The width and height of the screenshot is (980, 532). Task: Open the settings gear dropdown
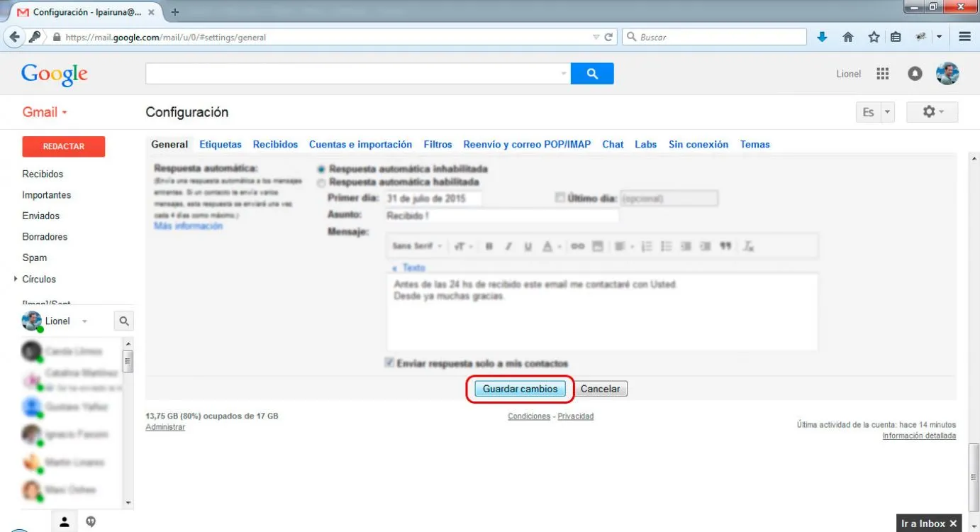[x=932, y=112]
